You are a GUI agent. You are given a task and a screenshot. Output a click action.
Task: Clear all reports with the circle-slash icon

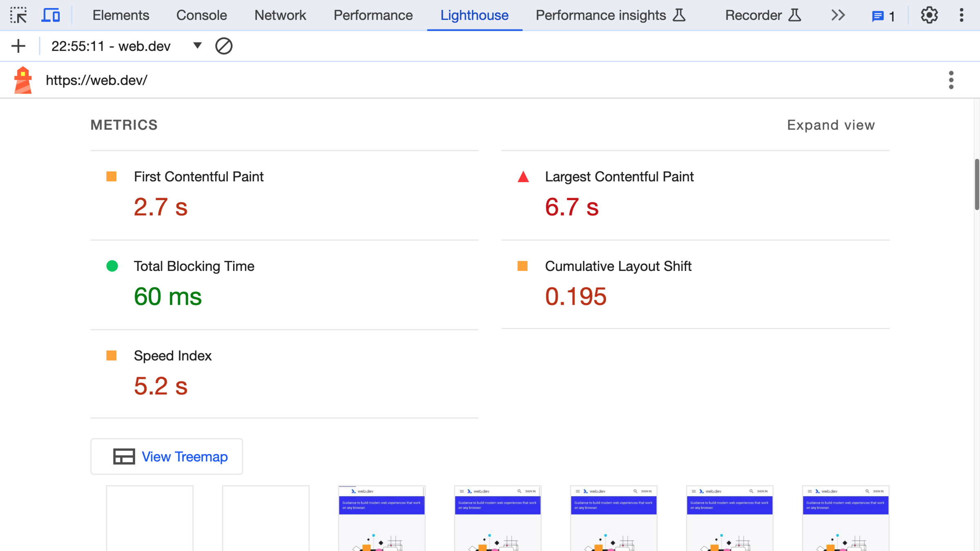coord(224,46)
